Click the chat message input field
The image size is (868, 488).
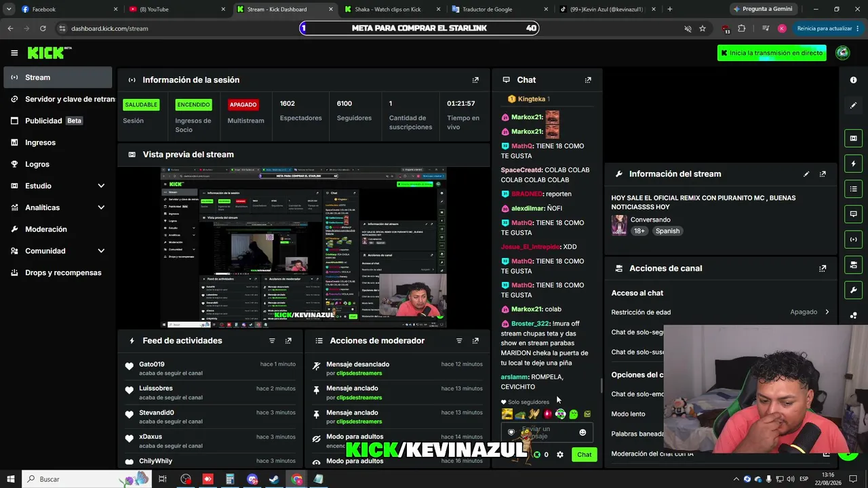tap(547, 432)
